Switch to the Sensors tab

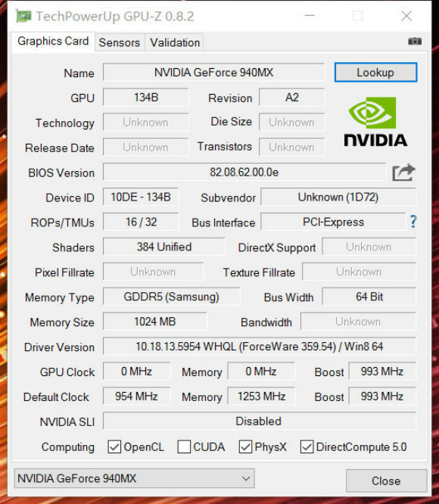click(120, 42)
